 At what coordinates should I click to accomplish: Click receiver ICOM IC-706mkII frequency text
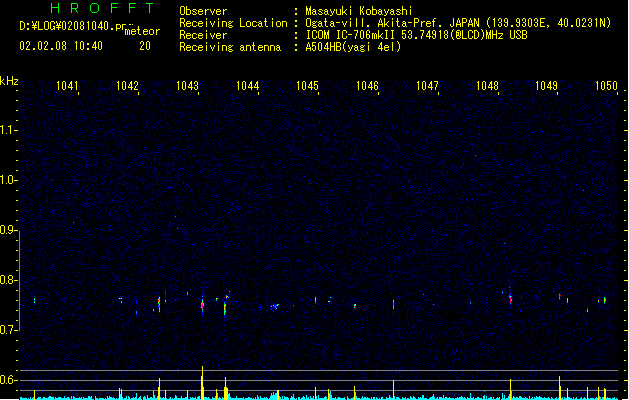[416, 35]
